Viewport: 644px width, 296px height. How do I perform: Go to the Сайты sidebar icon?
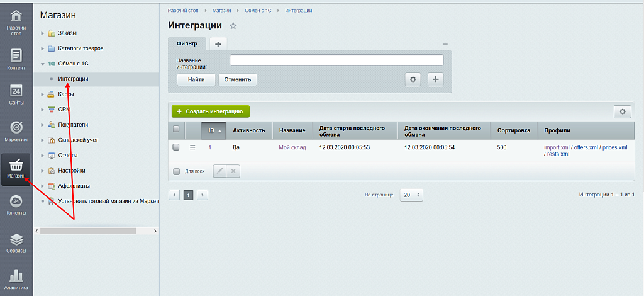tap(16, 94)
